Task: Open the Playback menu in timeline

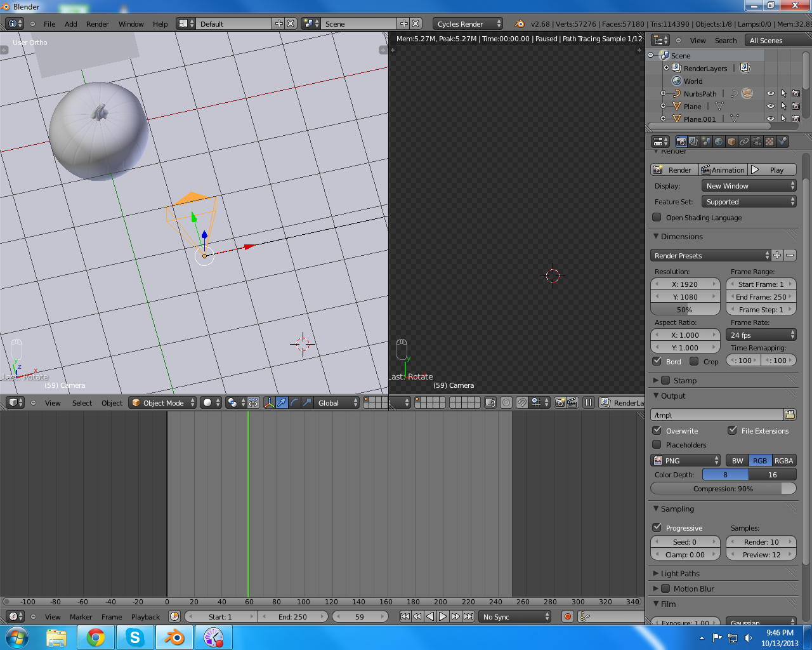Action: [x=145, y=616]
